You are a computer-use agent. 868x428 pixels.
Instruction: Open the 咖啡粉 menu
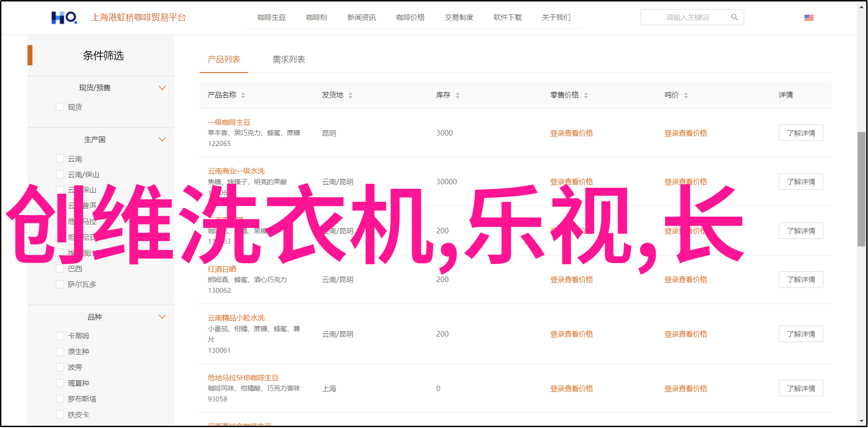pos(317,18)
